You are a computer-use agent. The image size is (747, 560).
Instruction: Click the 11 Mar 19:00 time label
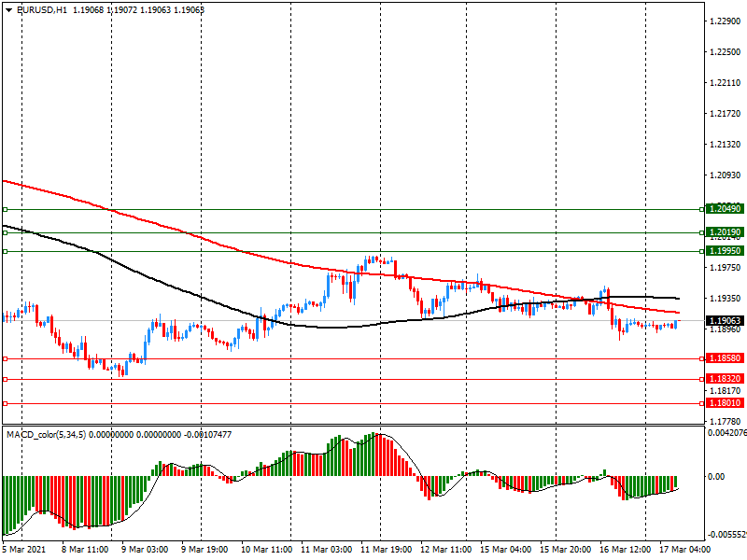[x=386, y=550]
